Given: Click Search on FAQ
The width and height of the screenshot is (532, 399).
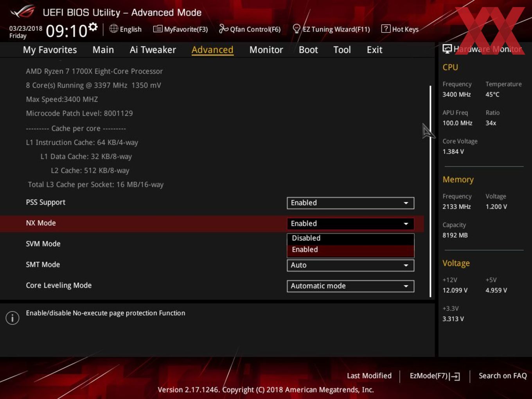Looking at the screenshot, I should tap(503, 376).
